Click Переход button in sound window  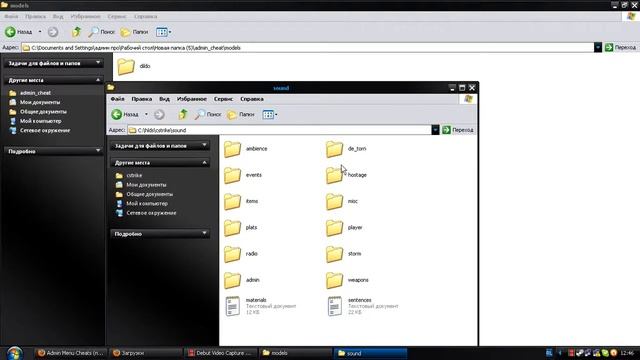(458, 130)
